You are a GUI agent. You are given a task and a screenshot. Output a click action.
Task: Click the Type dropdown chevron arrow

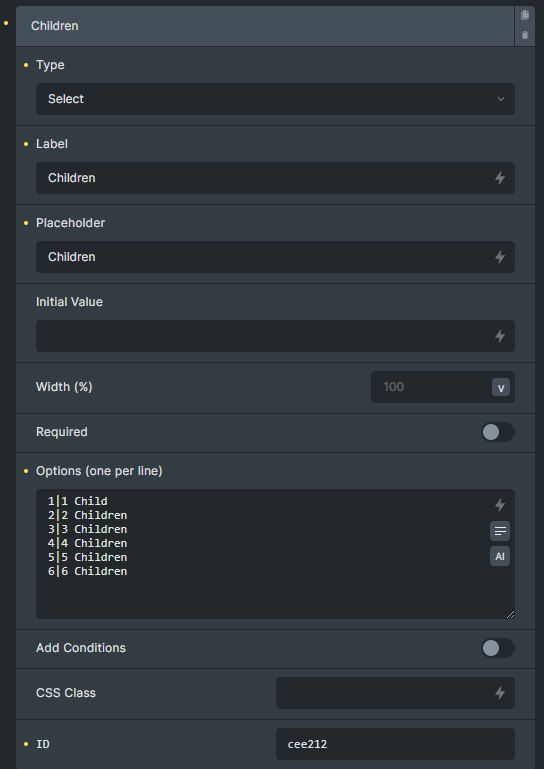(x=501, y=99)
